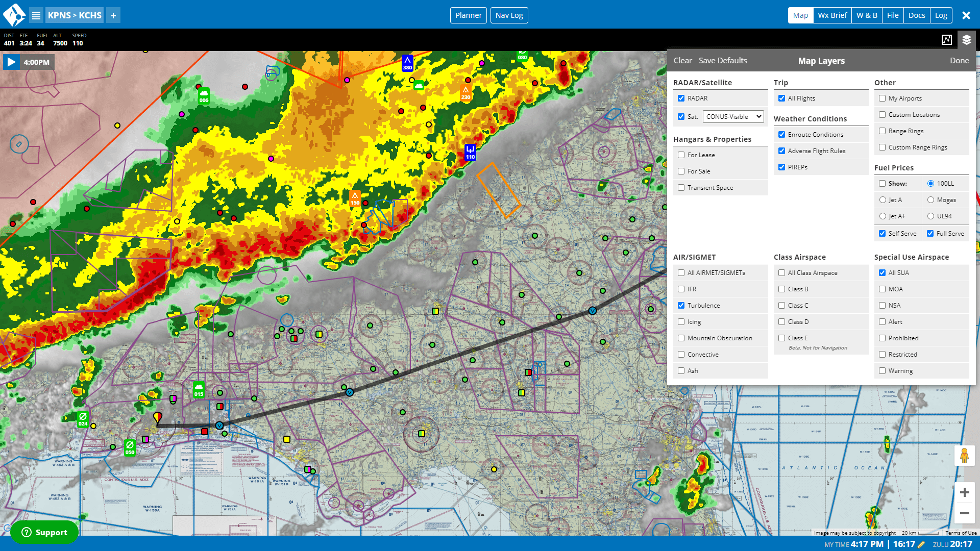The height and width of the screenshot is (551, 980).
Task: Open the Nav Log panel
Action: click(509, 15)
